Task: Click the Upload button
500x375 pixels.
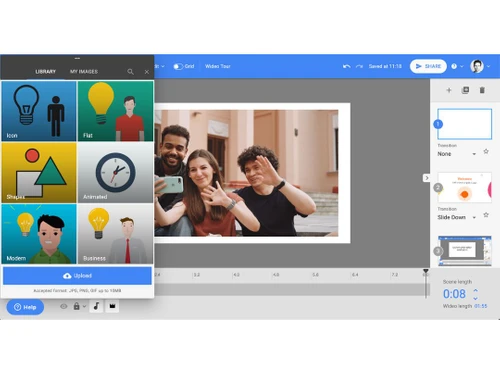Action: [x=77, y=276]
